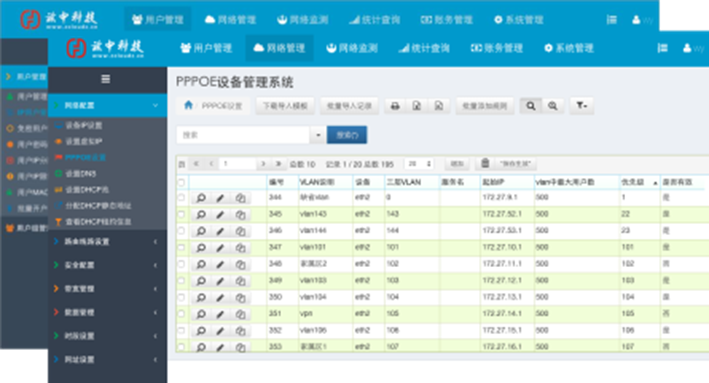Click the 保存生效 button in grid toolbar

pyautogui.click(x=515, y=164)
